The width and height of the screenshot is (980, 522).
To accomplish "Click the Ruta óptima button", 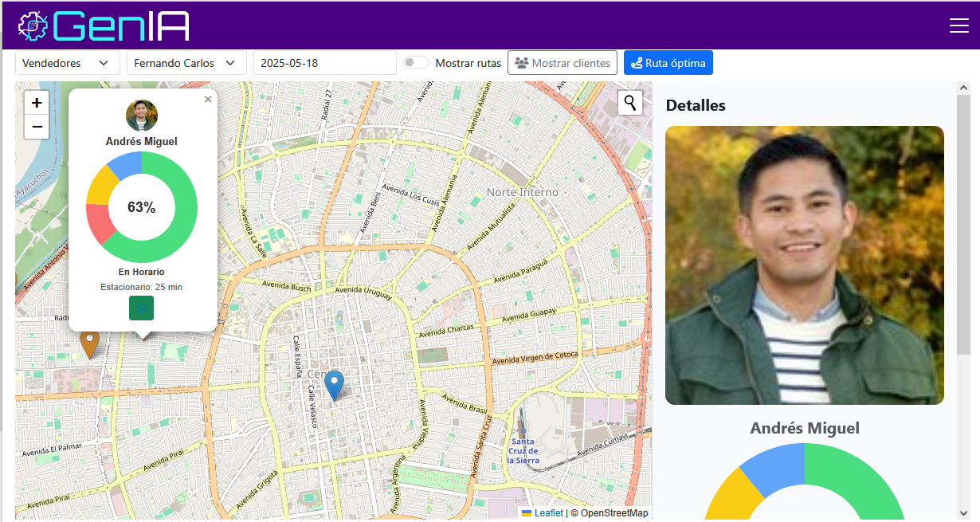I will (668, 63).
